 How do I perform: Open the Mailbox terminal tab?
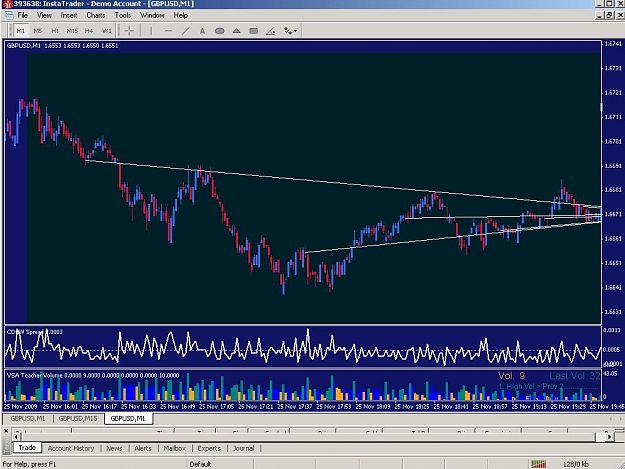[x=175, y=448]
